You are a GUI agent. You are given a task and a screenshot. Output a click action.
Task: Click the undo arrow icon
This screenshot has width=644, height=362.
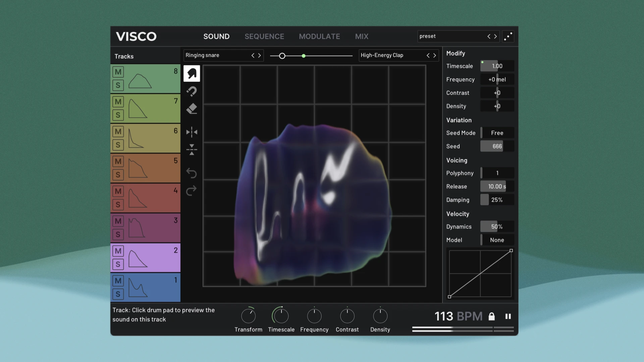[192, 173]
